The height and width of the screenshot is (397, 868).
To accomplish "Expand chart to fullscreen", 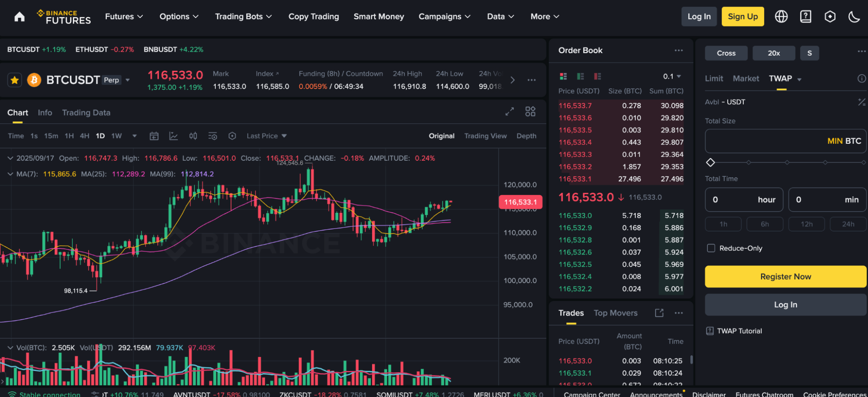I will [x=510, y=112].
